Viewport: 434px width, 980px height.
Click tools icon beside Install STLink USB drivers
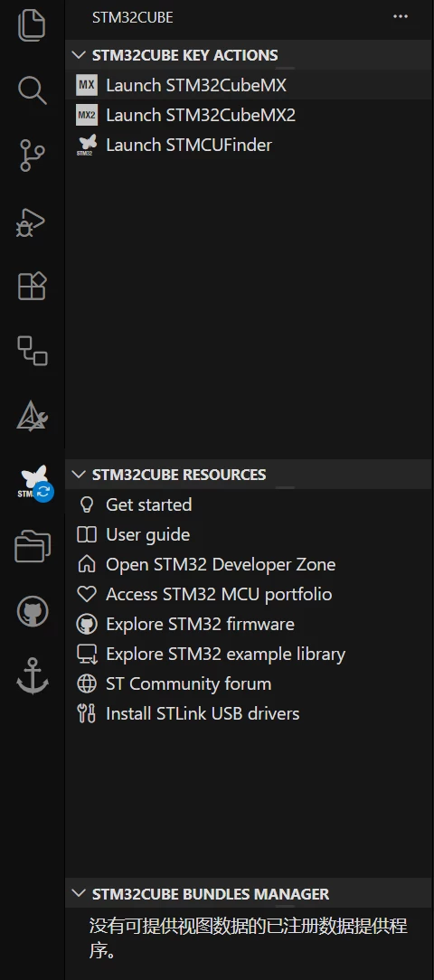click(86, 713)
